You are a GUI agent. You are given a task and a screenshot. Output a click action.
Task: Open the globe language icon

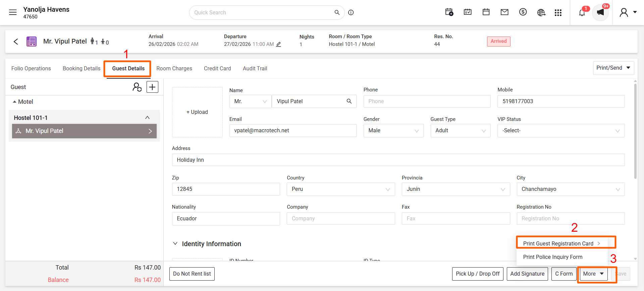coord(541,12)
